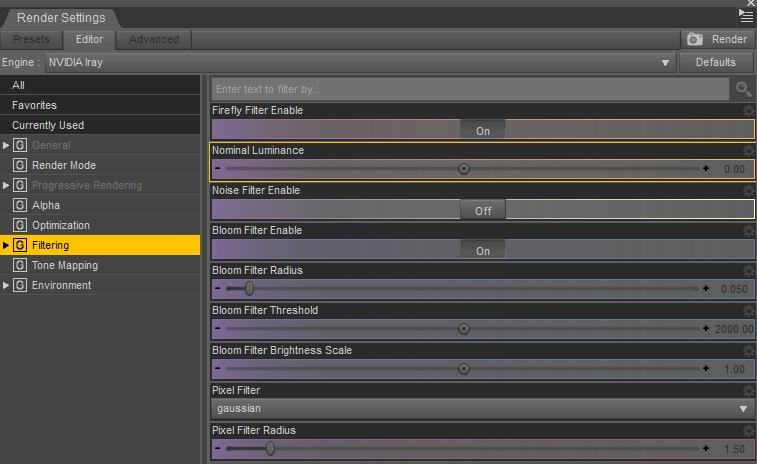Click the G icon next to Tone Mapping
Viewport: 757px width, 464px height.
[x=20, y=265]
